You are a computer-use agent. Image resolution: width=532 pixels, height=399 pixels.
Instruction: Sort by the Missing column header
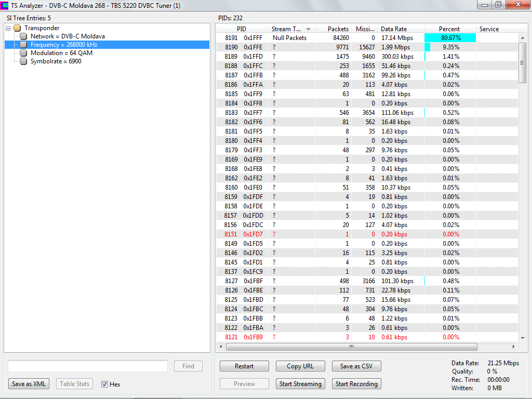click(x=365, y=29)
